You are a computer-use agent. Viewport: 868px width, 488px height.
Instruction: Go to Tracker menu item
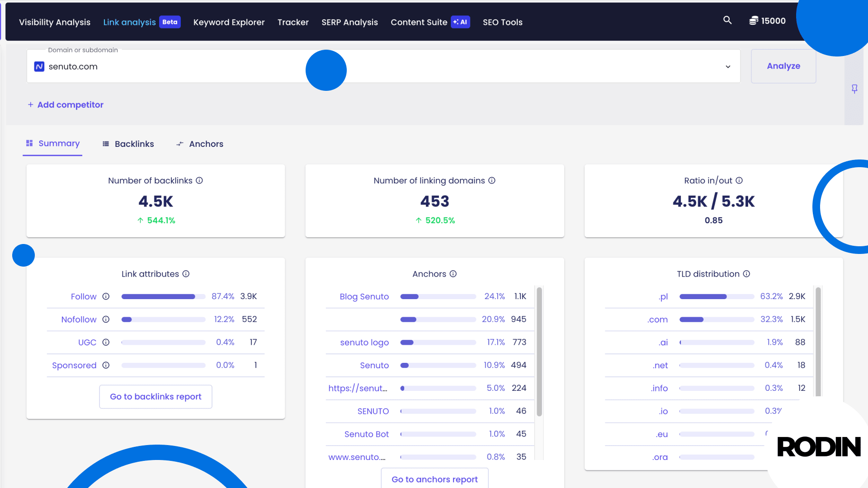293,22
